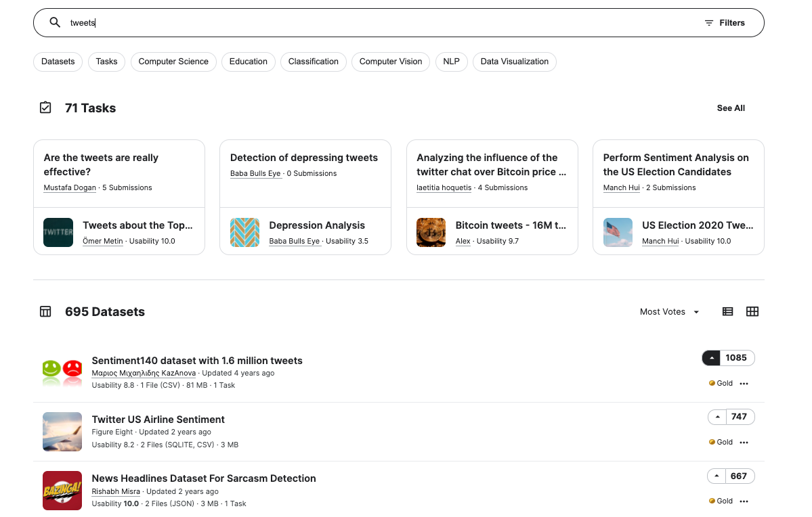Open Twitter US Airline Sentiment dataset title
This screenshot has width=812, height=517.
[x=158, y=420]
